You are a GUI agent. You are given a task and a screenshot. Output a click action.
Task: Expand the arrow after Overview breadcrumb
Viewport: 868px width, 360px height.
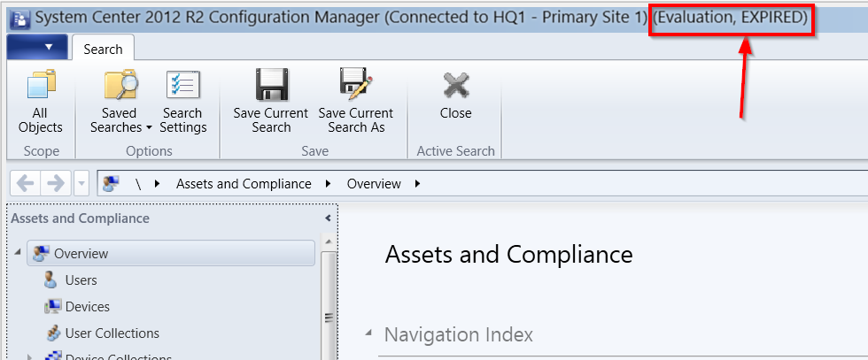[x=417, y=184]
